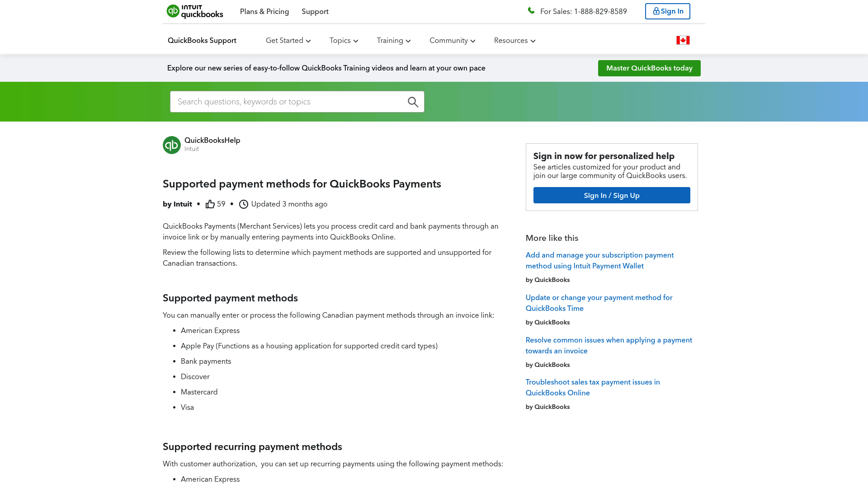Click the More like this heading

pos(552,238)
